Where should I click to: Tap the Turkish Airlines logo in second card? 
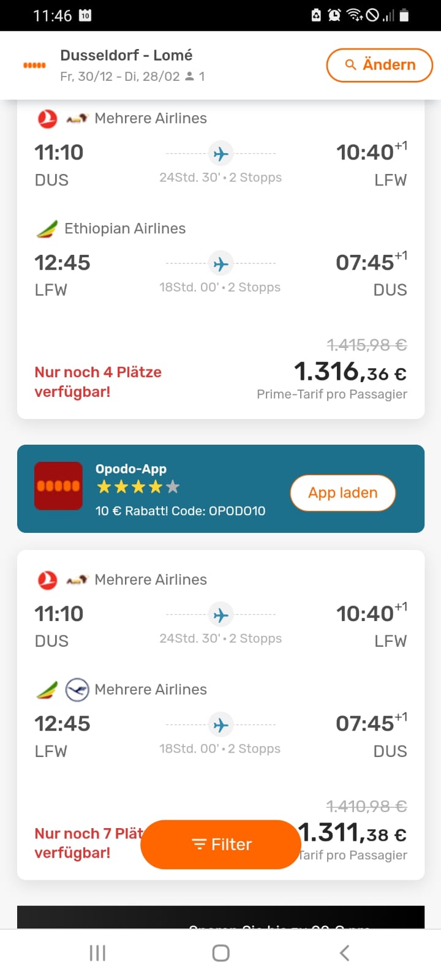[47, 579]
